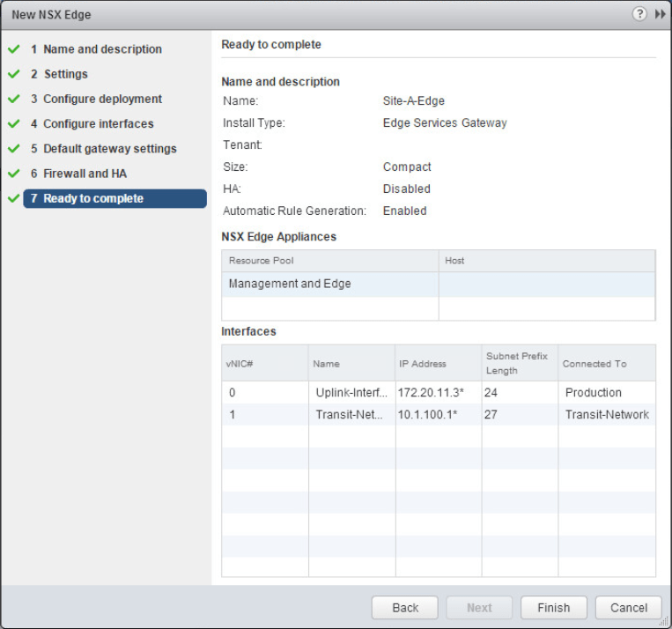Click green checkmark beside Name and description

[13, 49]
